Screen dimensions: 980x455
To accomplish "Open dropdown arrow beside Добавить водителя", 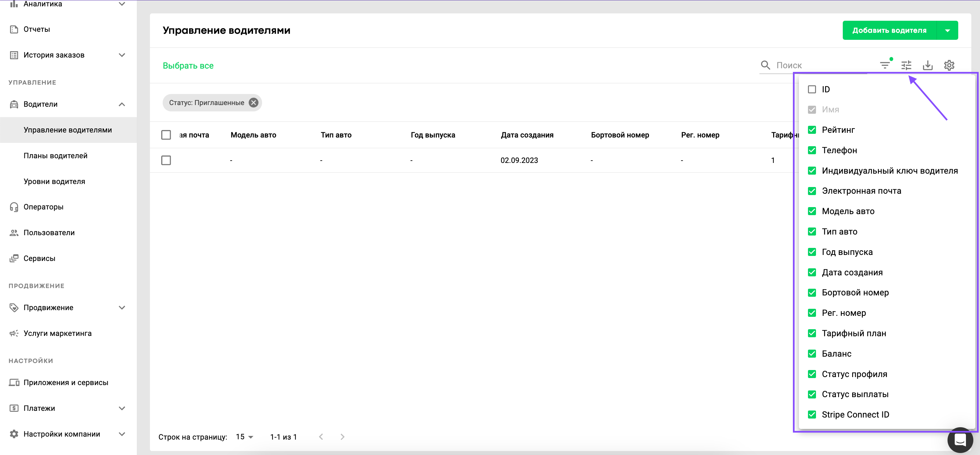I will coord(947,30).
